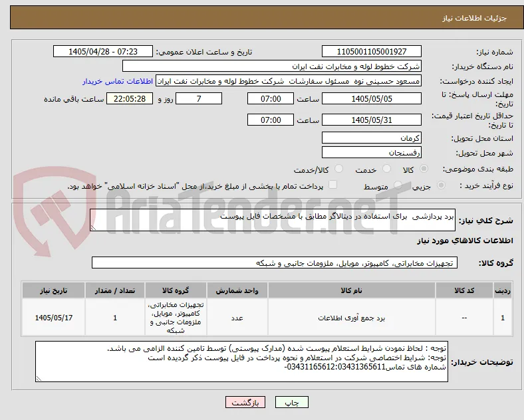The image size is (524, 420).
Task: Select the متوسط purchase type radio
Action: (x=398, y=185)
